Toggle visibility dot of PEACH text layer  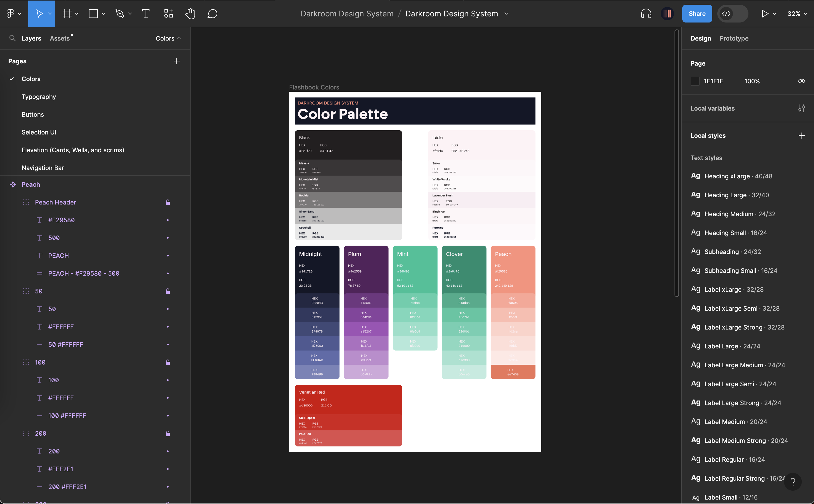[168, 256]
